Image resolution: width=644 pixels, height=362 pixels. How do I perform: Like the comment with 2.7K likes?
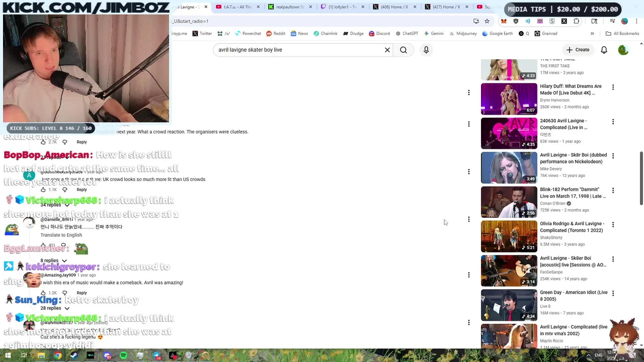click(43, 142)
